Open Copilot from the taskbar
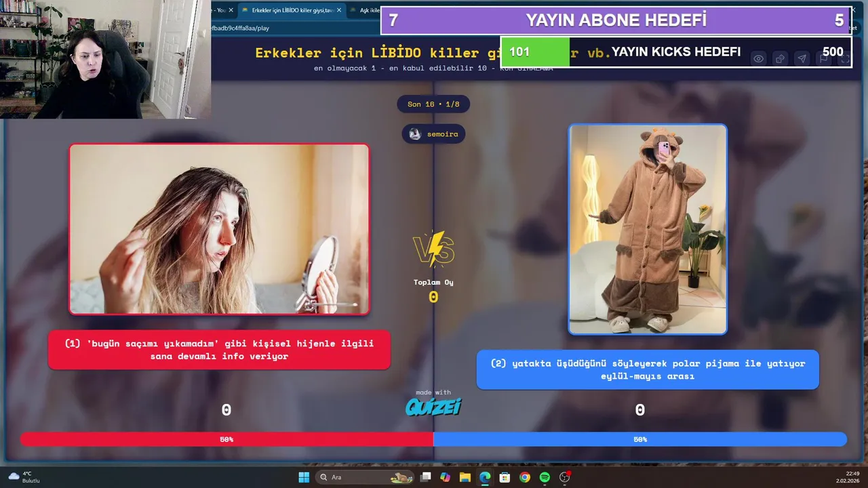This screenshot has height=488, width=868. point(445,477)
